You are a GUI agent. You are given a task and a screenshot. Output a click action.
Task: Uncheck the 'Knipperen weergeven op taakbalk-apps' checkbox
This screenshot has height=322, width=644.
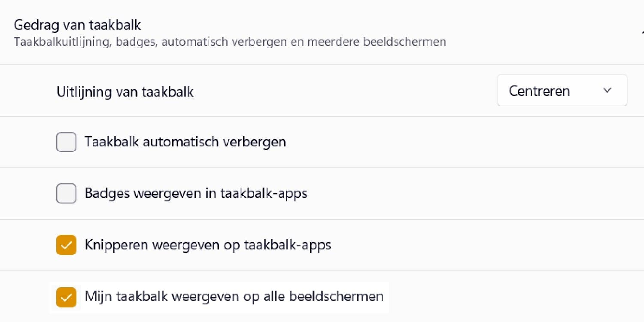pos(66,245)
